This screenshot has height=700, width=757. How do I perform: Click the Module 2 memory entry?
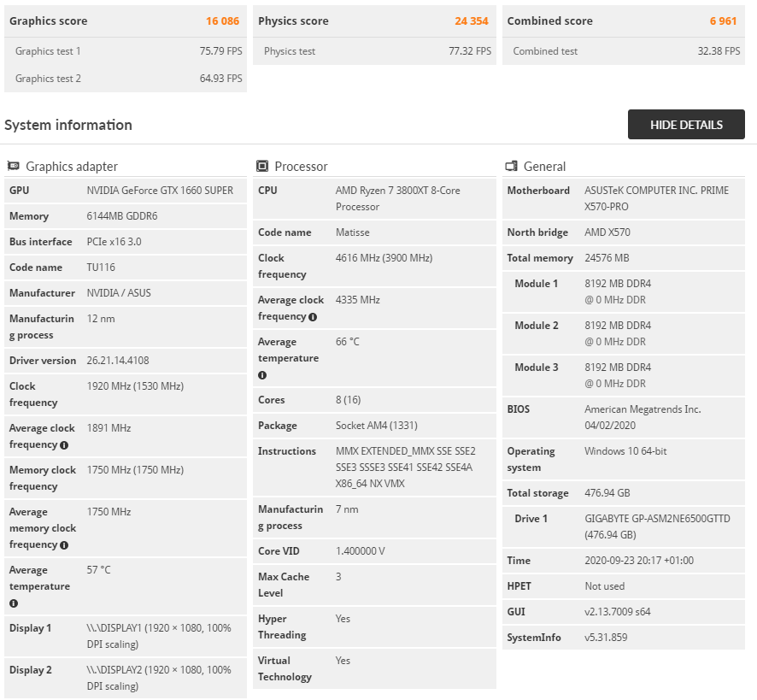[x=623, y=333]
